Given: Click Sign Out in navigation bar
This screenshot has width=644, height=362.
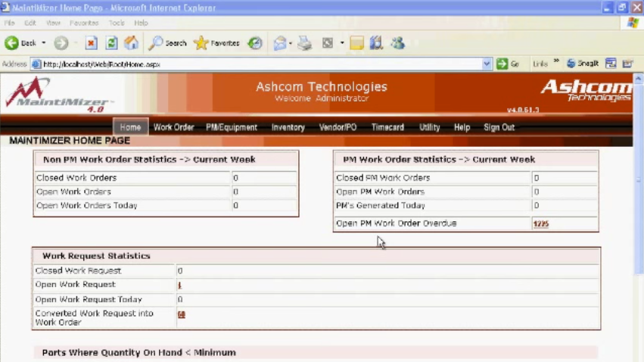Looking at the screenshot, I should tap(499, 127).
